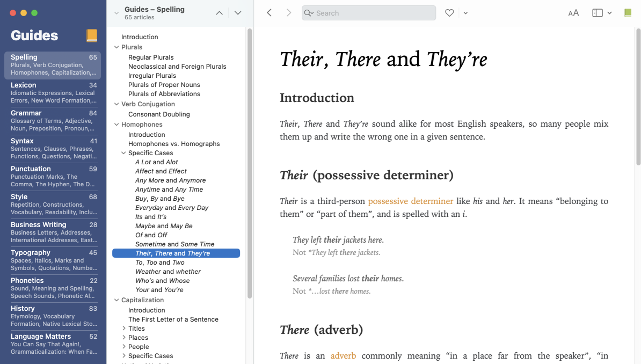
Task: Collapse the Plurals section
Action: pos(116,47)
